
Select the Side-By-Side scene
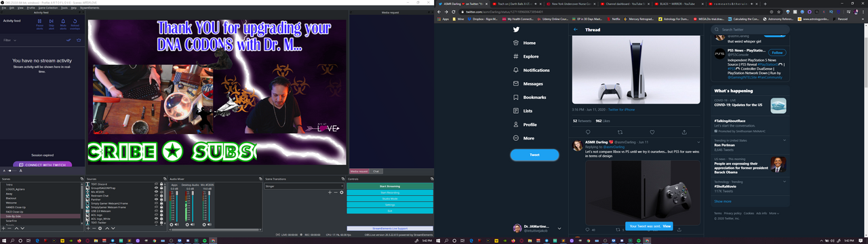(40, 216)
